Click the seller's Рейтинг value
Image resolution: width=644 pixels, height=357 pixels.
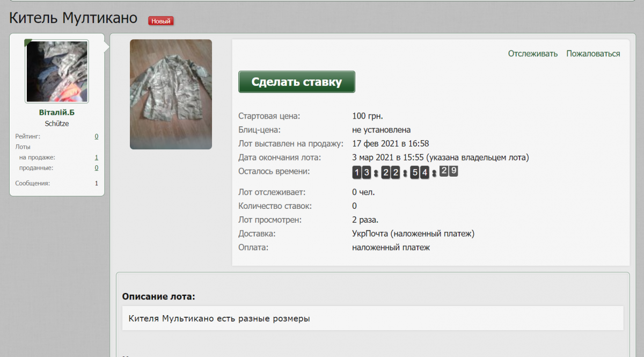97,136
